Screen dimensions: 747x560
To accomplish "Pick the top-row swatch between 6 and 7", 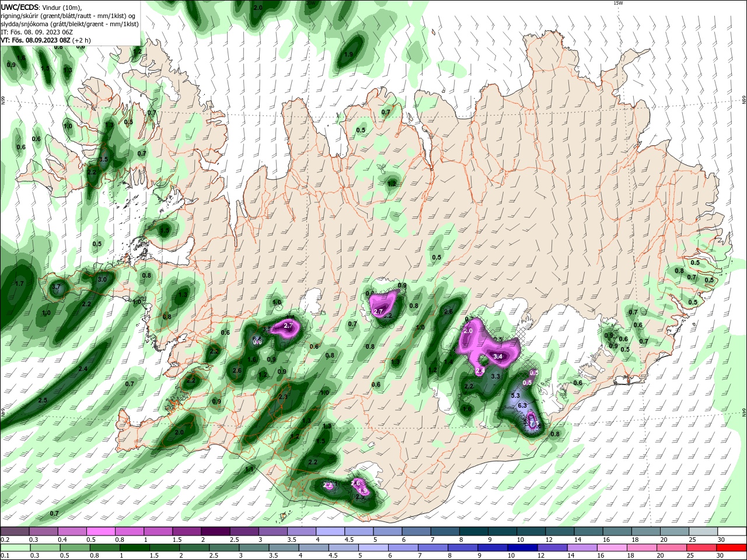I will pyautogui.click(x=416, y=531).
